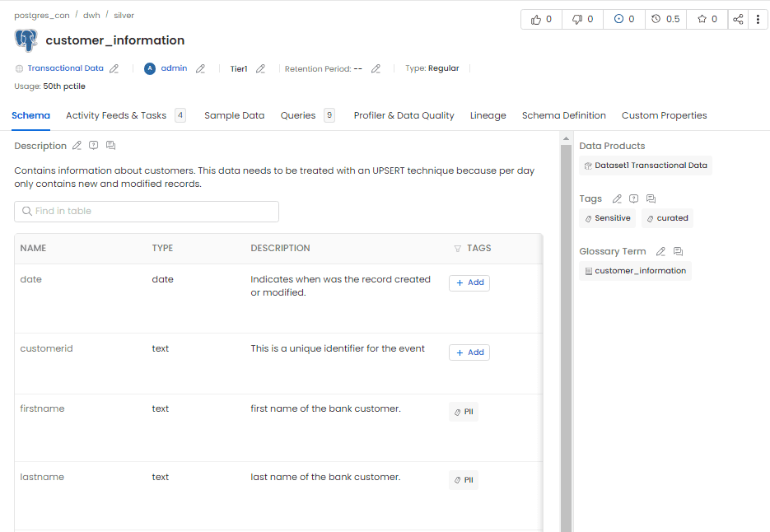Open the Custom Properties tab
Viewport: 770px width, 532px height.
[664, 115]
